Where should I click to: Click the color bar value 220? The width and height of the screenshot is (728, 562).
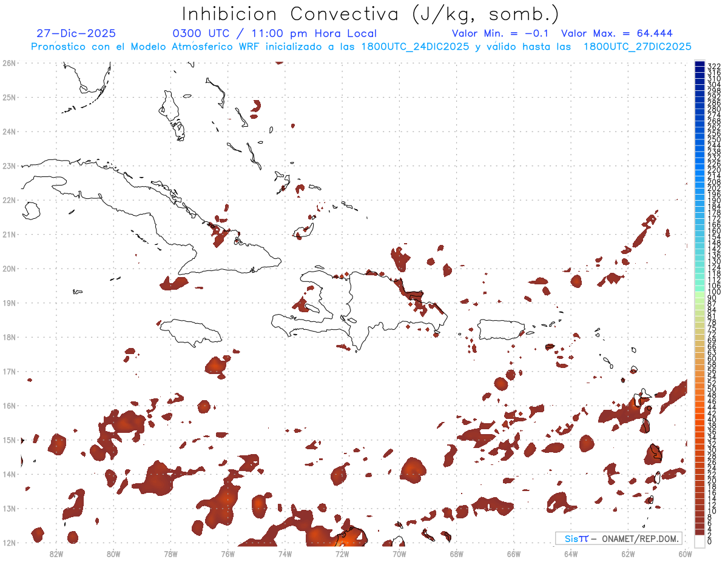pos(714,170)
